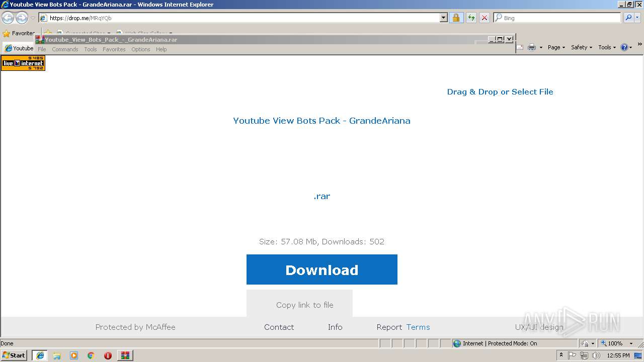Click the 12:55 PM taskbar clock

click(618, 355)
